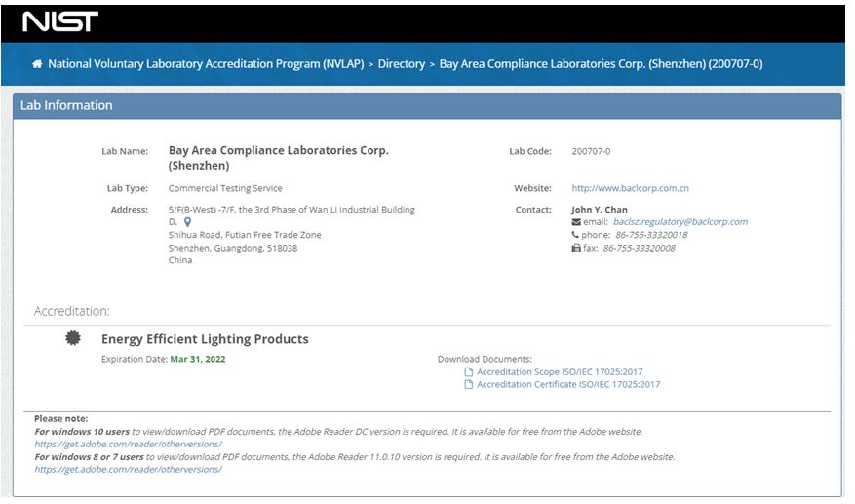
Task: Click the Lab Type: label
Action: click(x=127, y=188)
